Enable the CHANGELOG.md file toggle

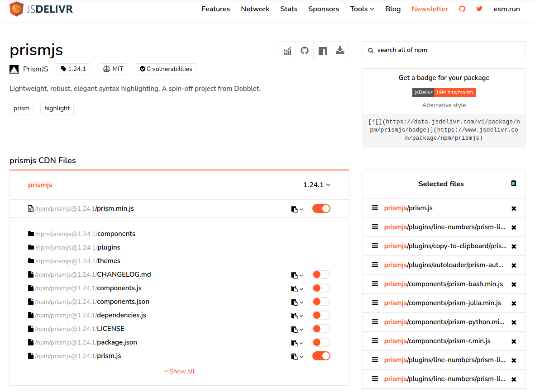click(321, 275)
